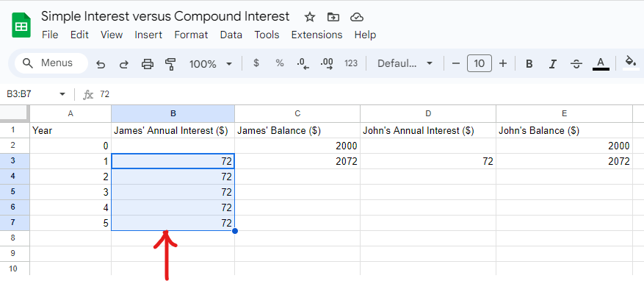The image size is (644, 281).
Task: Decrease decimal places
Action: [x=303, y=64]
